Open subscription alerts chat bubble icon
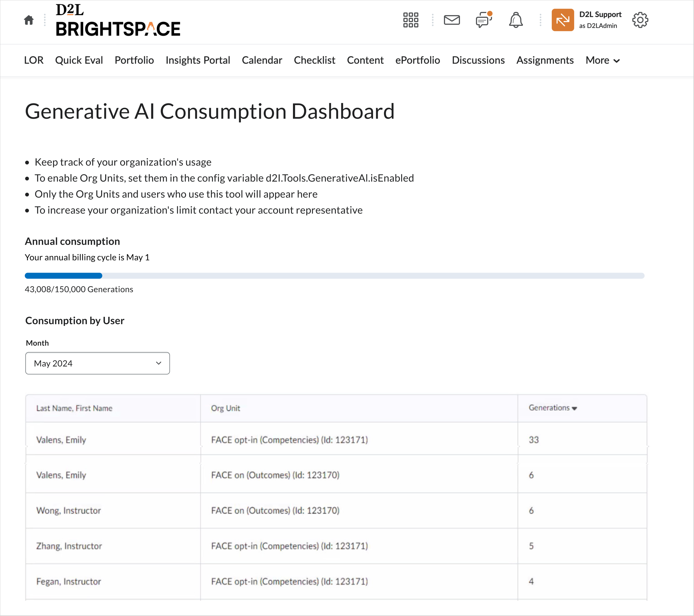694x616 pixels. point(483,20)
